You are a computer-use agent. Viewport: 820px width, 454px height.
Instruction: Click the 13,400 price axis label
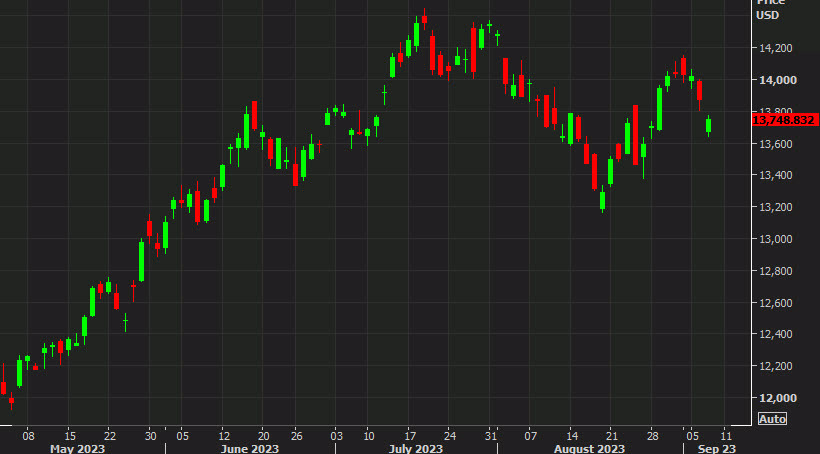pos(776,175)
